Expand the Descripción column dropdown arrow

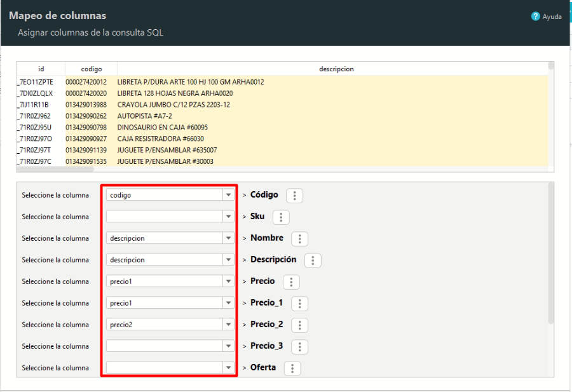click(x=228, y=260)
